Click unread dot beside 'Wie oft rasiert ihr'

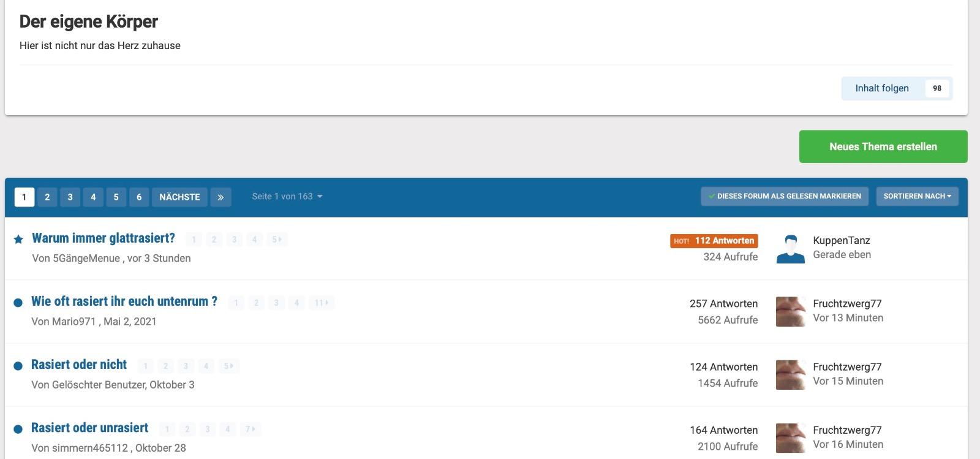pos(18,302)
